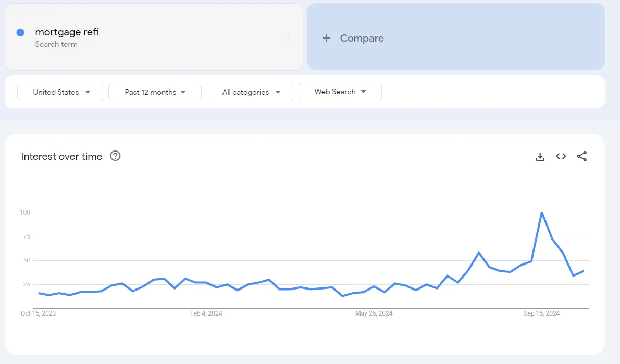Open the embed code icon
The height and width of the screenshot is (364, 620).
click(x=561, y=156)
